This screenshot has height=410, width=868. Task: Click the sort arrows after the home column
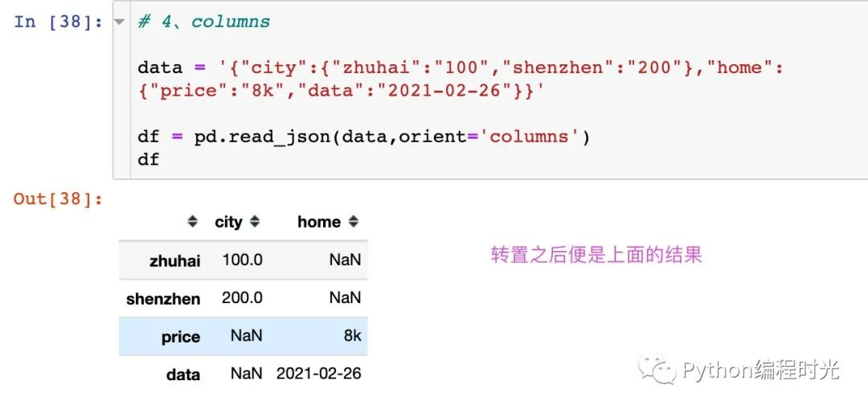[354, 222]
